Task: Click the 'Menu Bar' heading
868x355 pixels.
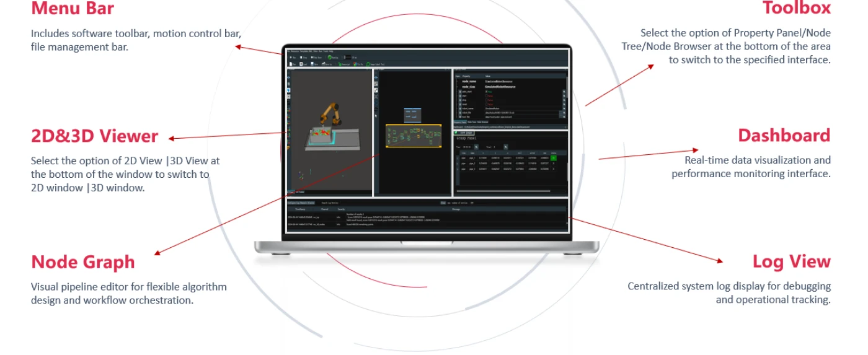Action: 73,8
